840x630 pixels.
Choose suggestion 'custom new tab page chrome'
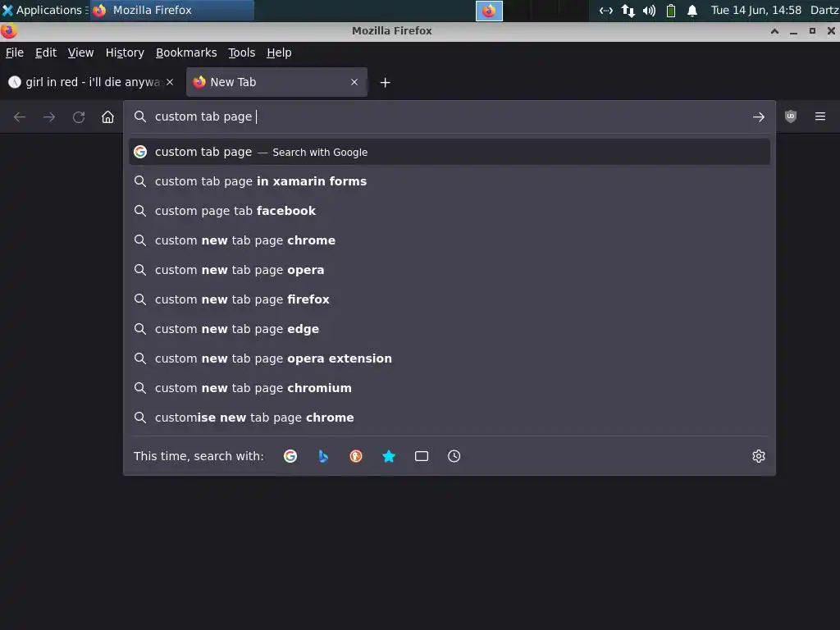450,240
